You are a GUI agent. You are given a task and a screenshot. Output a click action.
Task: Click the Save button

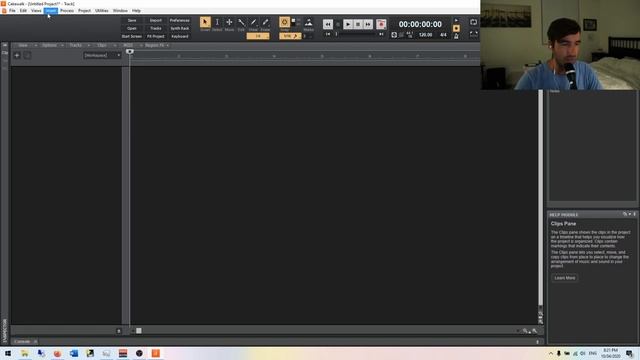point(132,20)
